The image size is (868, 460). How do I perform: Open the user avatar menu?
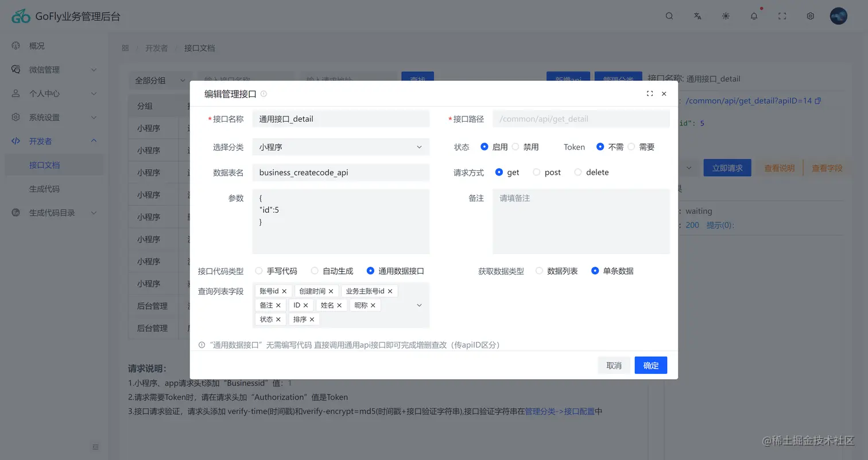(838, 16)
